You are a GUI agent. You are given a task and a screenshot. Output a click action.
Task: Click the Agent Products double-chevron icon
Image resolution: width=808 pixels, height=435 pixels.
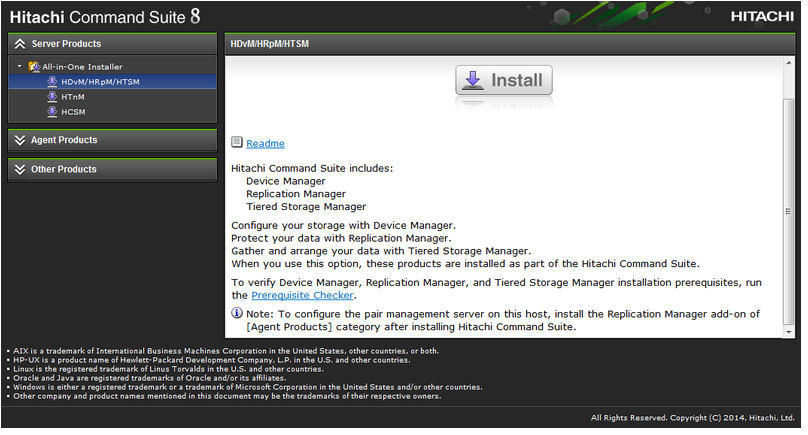tap(20, 140)
